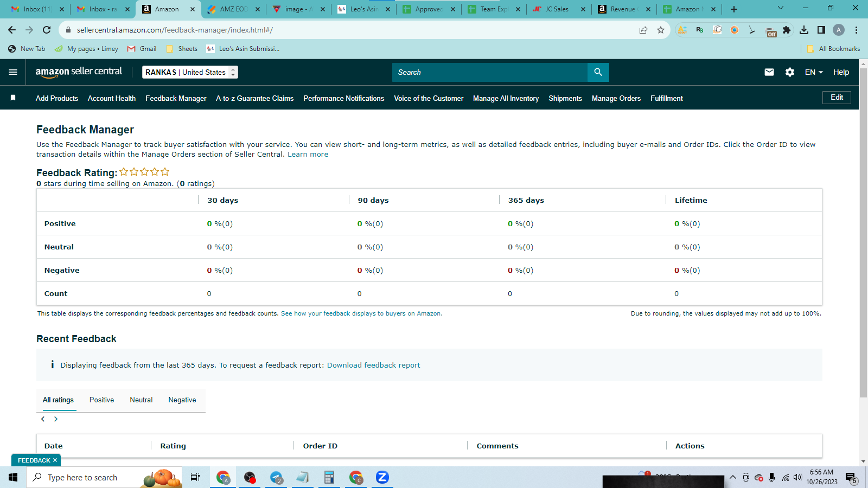Open the Chrome tab search chevron

(x=780, y=8)
